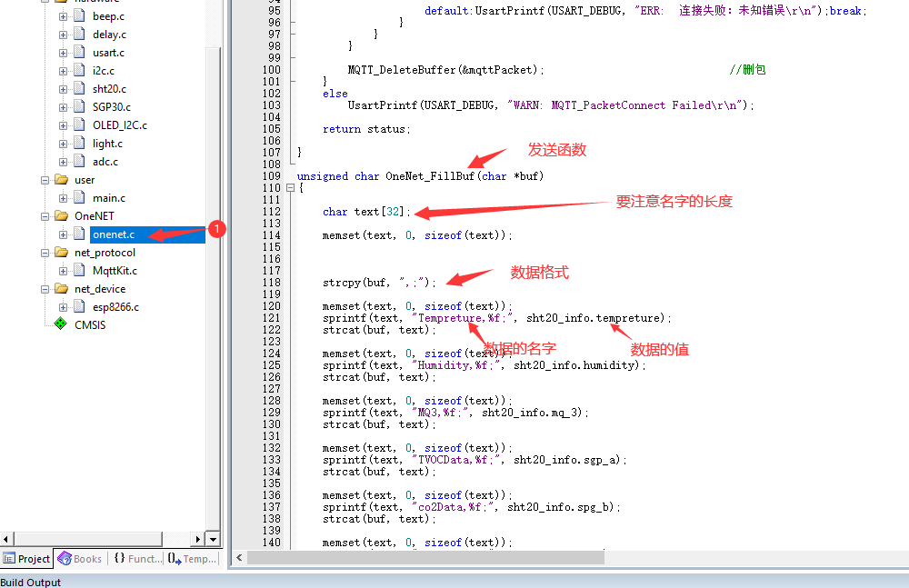Viewport: 909px width, 588px height.
Task: Switch to the Functions tab
Action: [x=138, y=558]
